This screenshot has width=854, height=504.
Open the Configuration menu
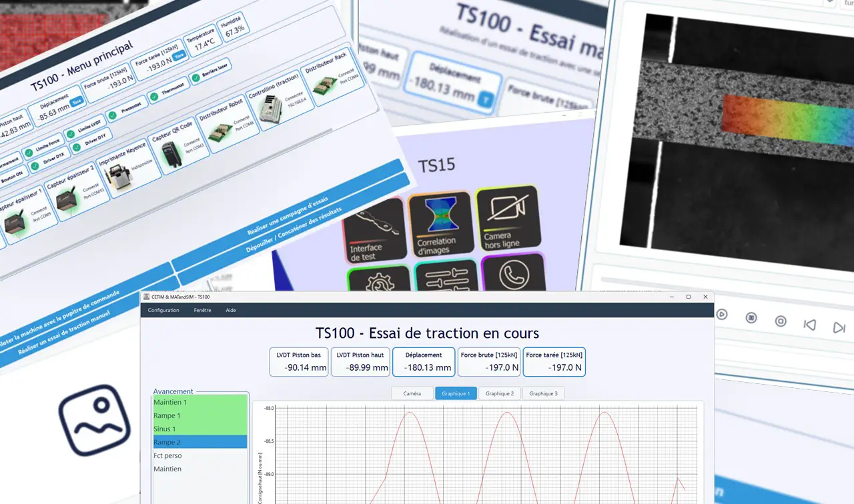point(163,310)
